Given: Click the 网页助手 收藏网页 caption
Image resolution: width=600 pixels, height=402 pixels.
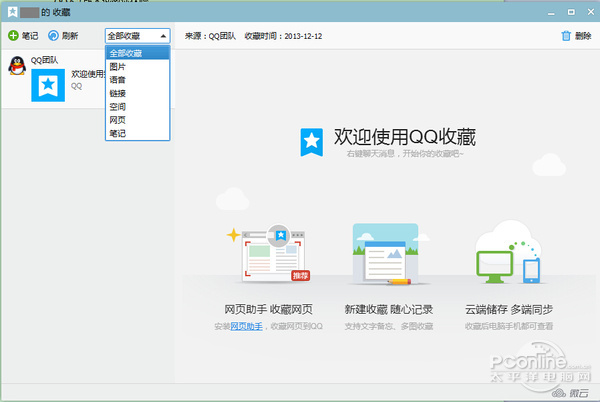Looking at the screenshot, I should tap(269, 309).
